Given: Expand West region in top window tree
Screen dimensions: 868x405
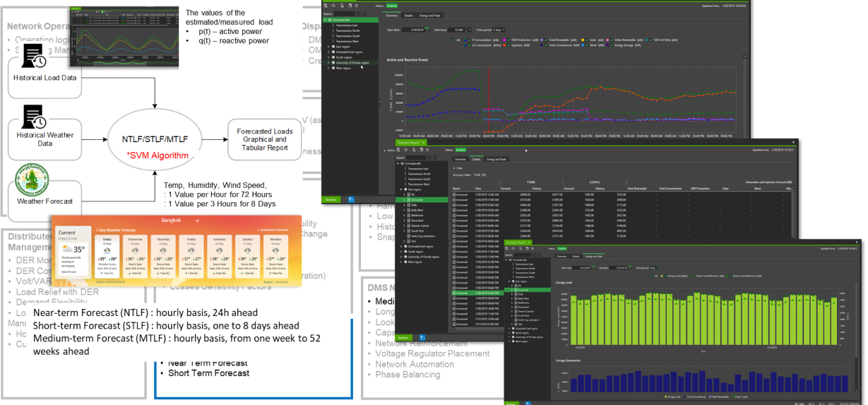Looking at the screenshot, I should 328,68.
